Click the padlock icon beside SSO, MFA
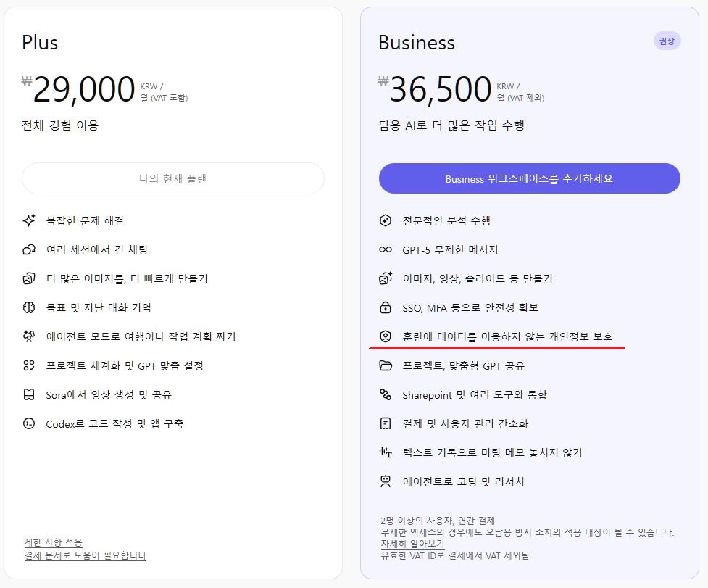Image resolution: width=708 pixels, height=588 pixels. 386,307
